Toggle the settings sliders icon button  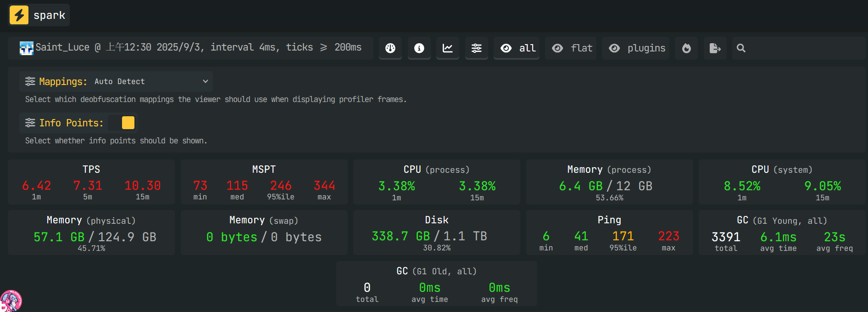477,48
